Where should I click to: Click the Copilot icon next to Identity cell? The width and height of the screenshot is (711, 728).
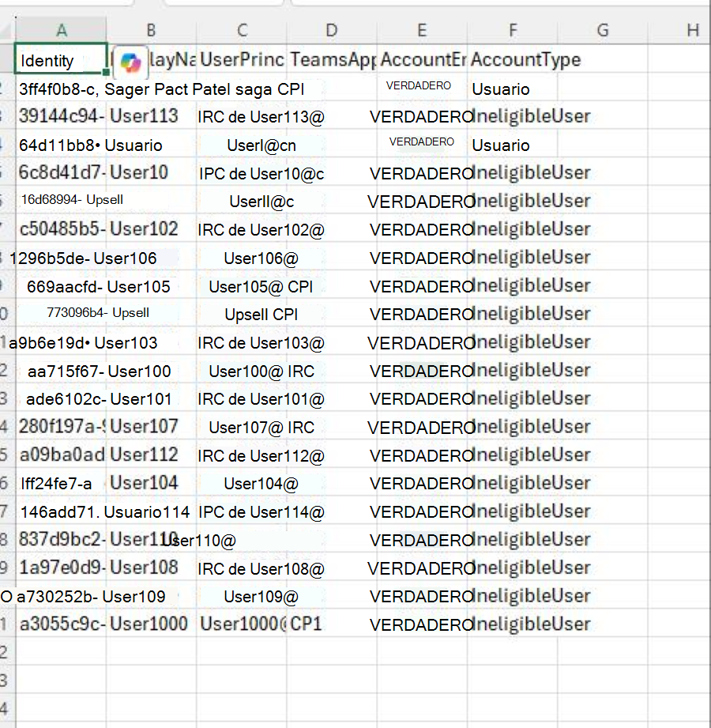tap(131, 62)
